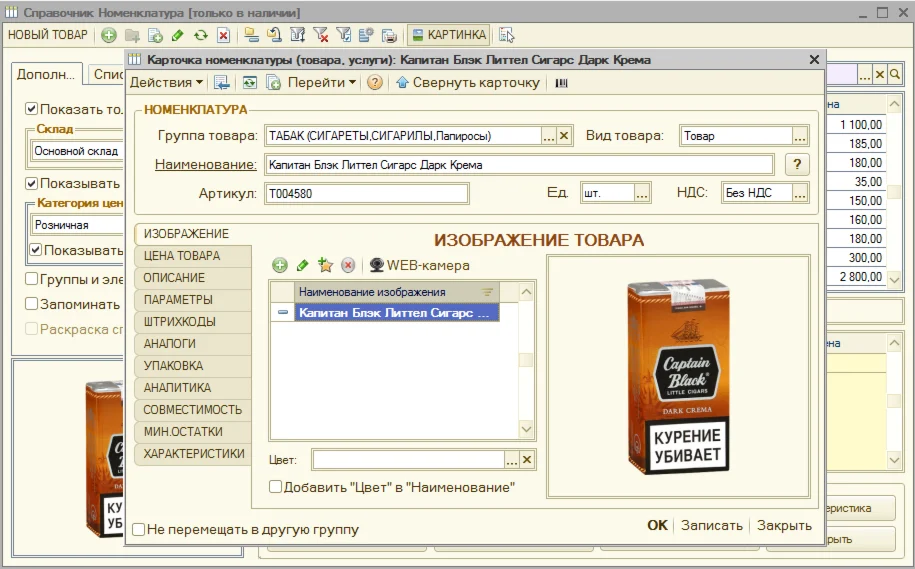
Task: Toggle the Группы и эле... checkbox
Action: click(32, 279)
